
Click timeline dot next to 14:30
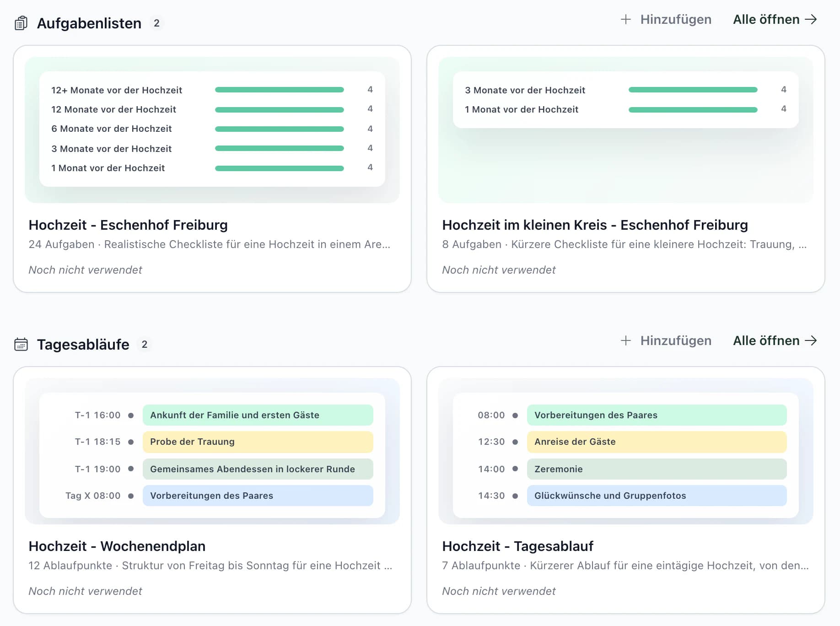pyautogui.click(x=515, y=496)
